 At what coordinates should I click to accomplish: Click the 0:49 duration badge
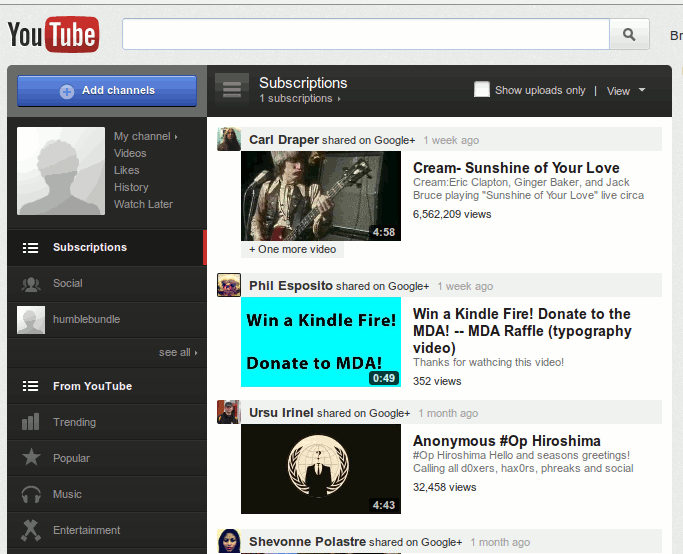pos(384,378)
